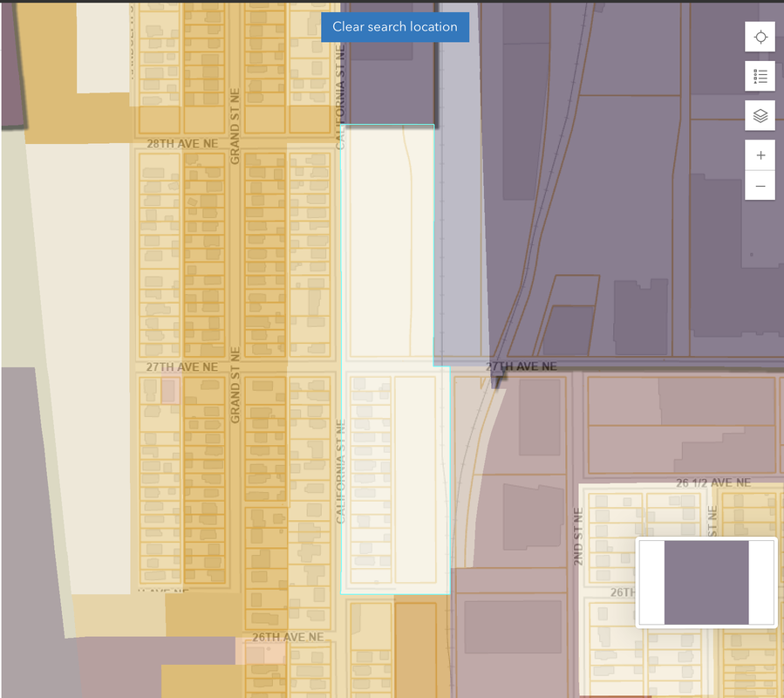Zoom in with the plus button

[760, 155]
